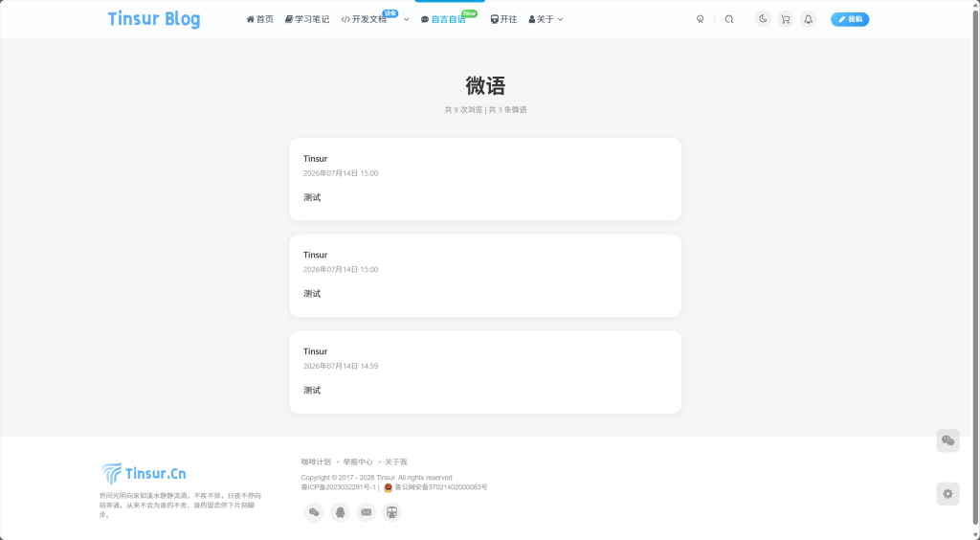Click the 微语 page heading
980x540 pixels.
485,85
